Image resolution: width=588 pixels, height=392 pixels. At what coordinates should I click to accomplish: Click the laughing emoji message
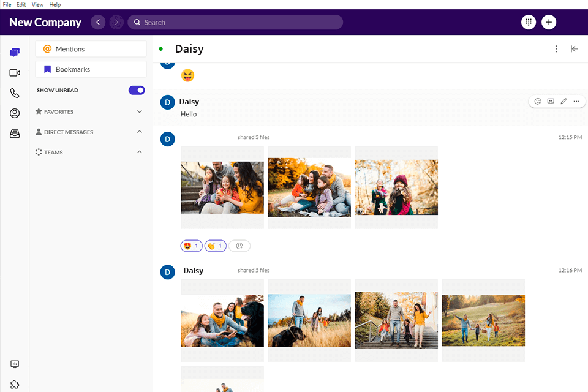pos(187,75)
